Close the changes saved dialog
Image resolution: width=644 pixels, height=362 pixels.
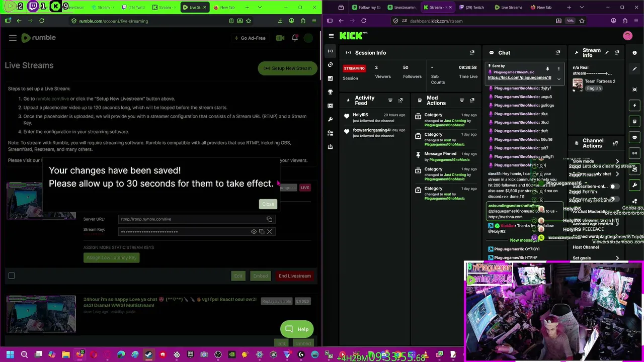(268, 204)
